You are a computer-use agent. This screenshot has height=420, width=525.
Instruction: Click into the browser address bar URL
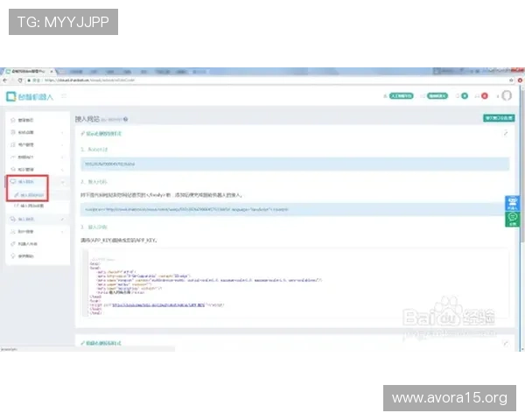point(89,80)
